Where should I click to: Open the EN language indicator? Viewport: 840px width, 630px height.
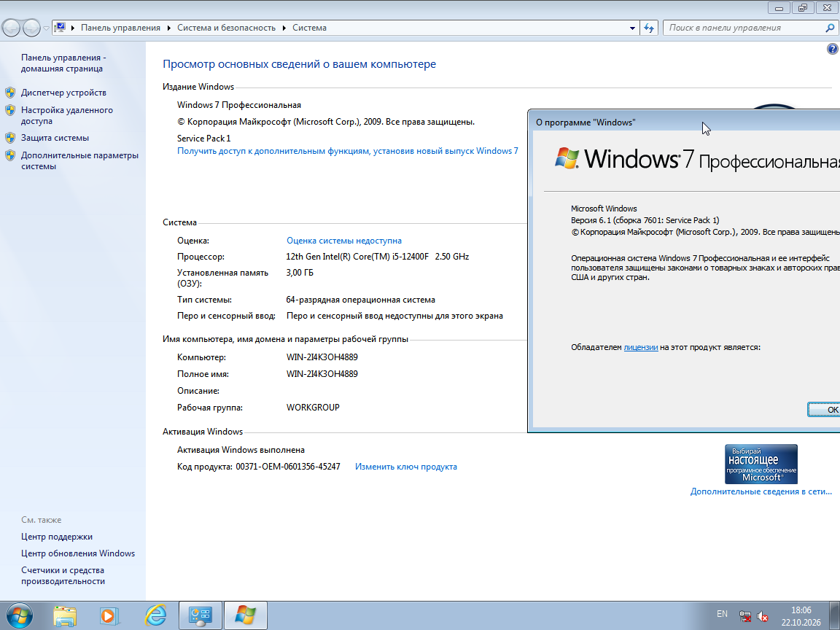(722, 614)
